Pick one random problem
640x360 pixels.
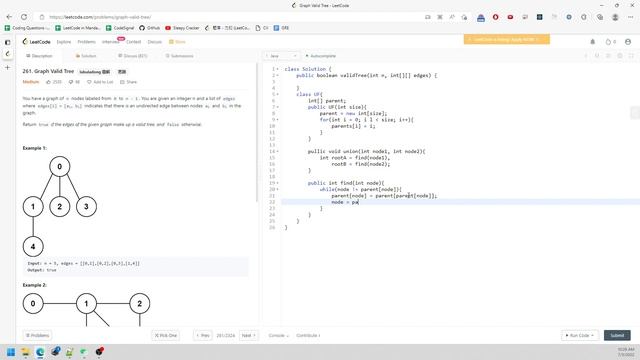166,336
